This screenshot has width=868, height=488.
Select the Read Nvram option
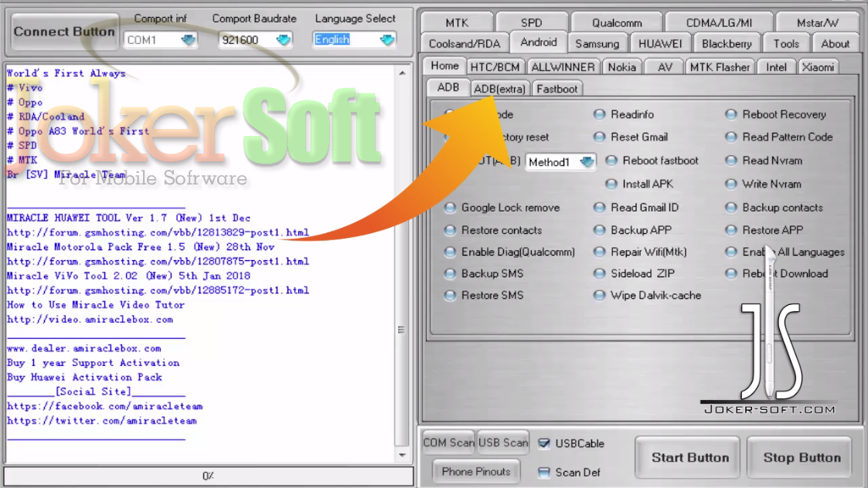click(764, 161)
